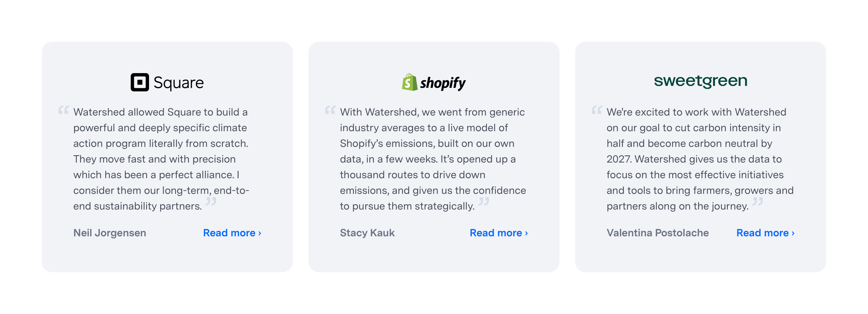This screenshot has width=868, height=314.
Task: Click opening quote mark in sweetgreen card
Action: coord(597,110)
